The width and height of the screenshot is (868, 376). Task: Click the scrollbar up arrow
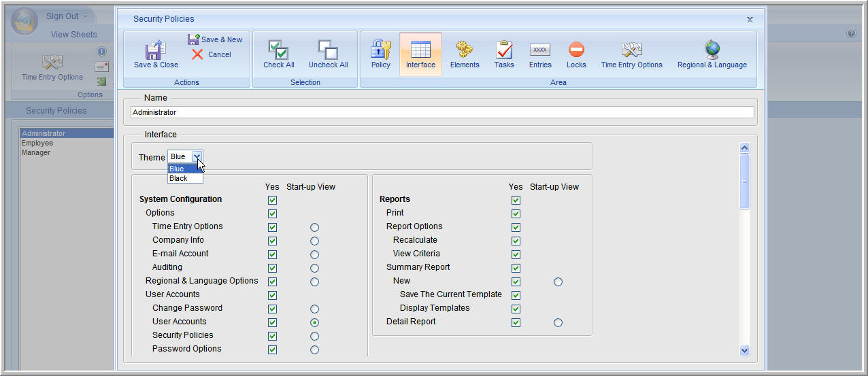click(x=744, y=148)
